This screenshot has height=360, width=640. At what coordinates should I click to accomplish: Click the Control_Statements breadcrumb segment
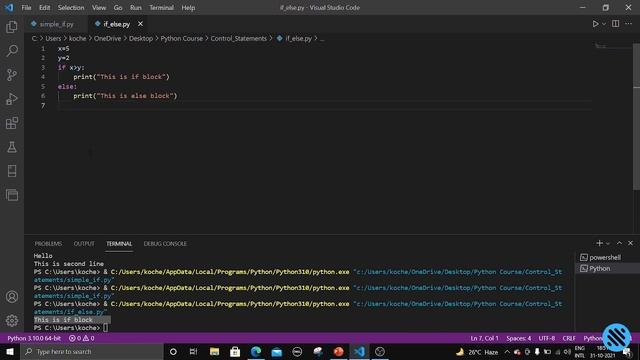click(x=238, y=38)
